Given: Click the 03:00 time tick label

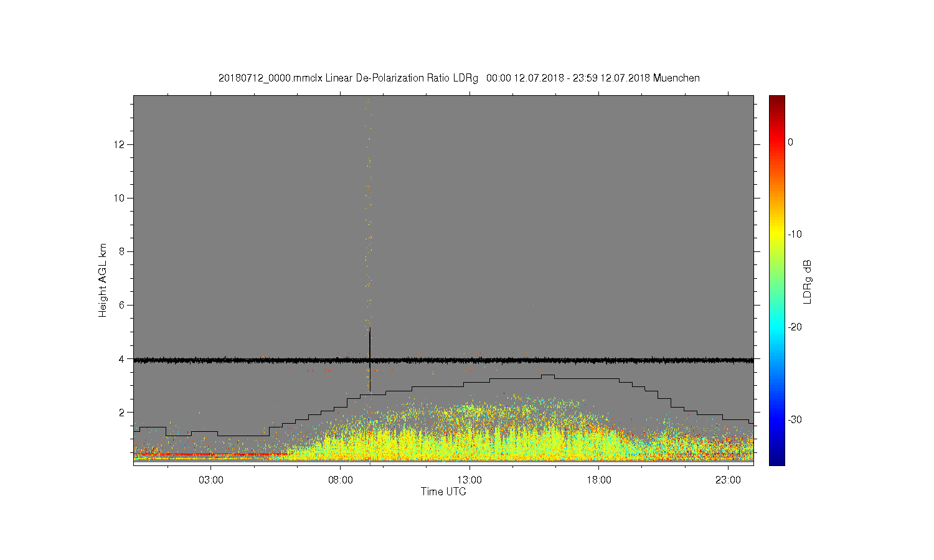Looking at the screenshot, I should [x=211, y=480].
